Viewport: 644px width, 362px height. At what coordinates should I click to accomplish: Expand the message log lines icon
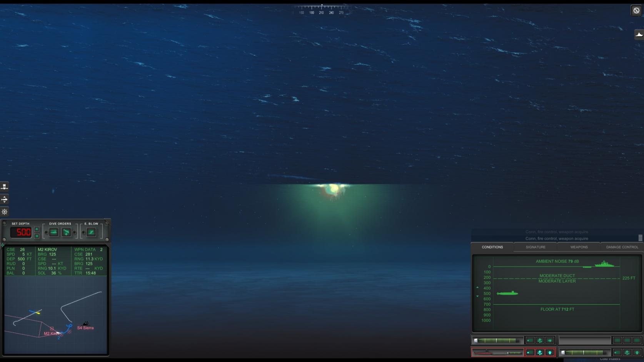click(x=641, y=238)
